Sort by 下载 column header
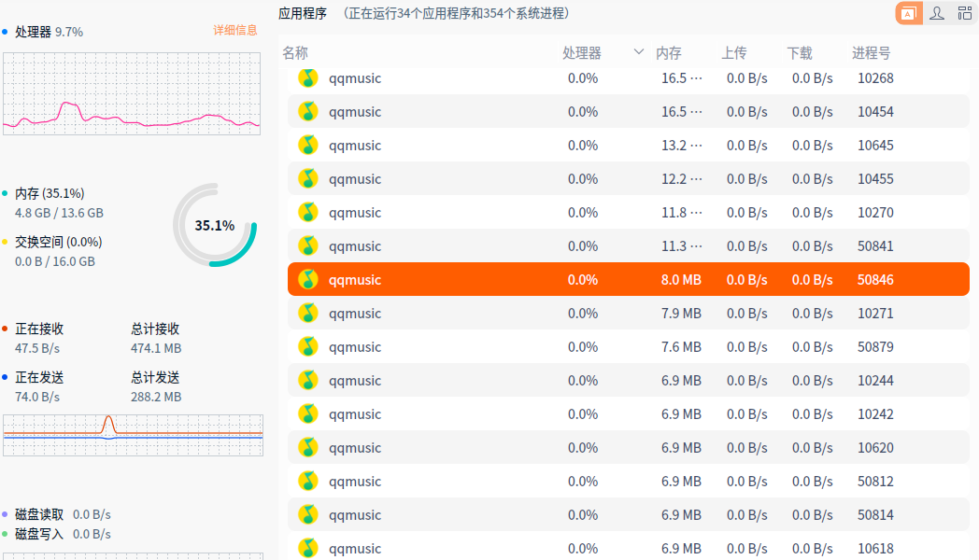979x560 pixels. [800, 53]
